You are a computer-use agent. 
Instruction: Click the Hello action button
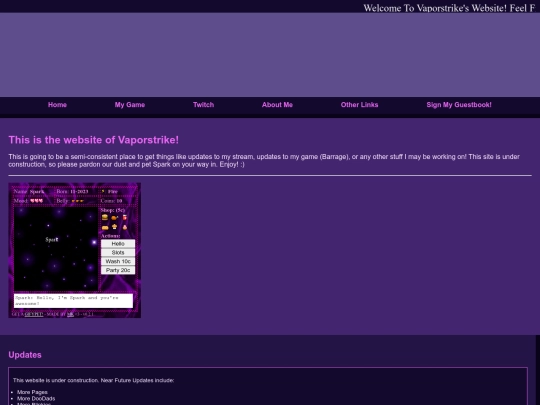[118, 243]
